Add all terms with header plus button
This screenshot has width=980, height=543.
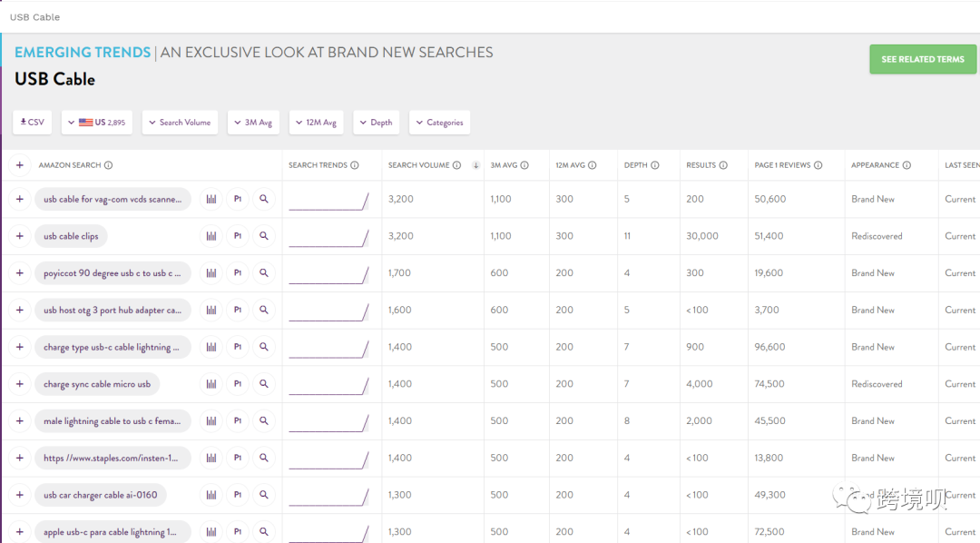click(x=20, y=165)
